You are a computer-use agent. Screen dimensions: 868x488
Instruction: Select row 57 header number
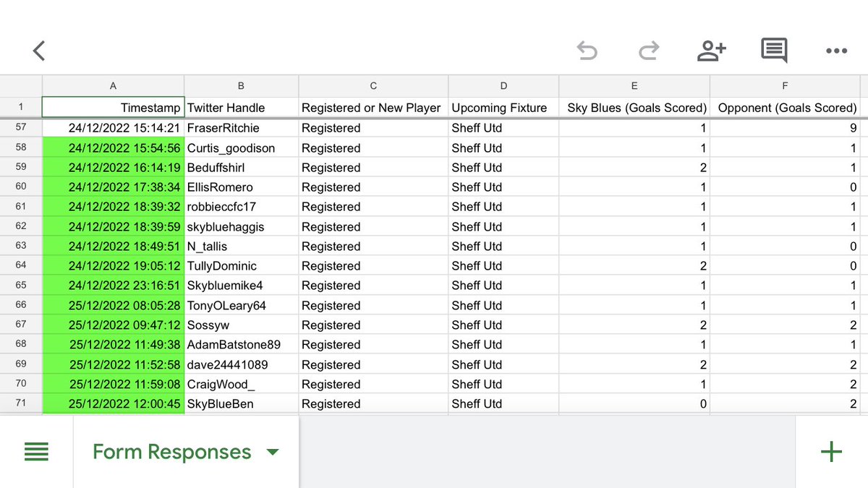(x=21, y=128)
